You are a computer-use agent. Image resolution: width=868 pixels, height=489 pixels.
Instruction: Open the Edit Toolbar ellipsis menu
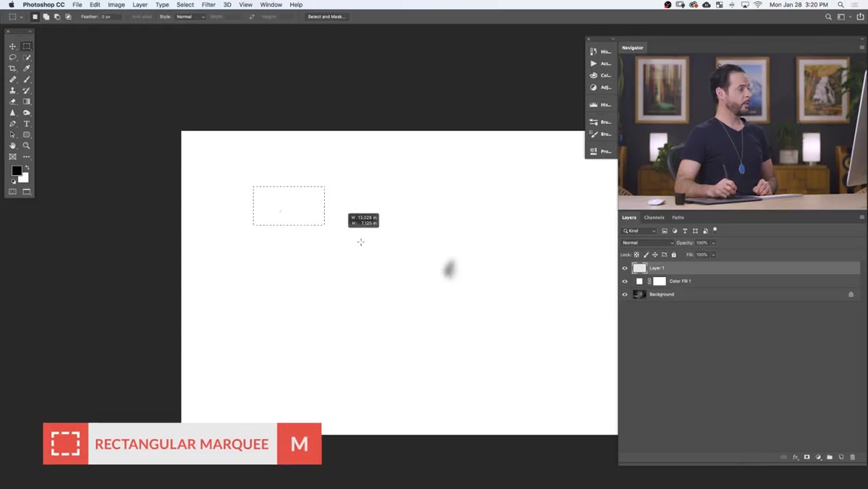(x=27, y=156)
